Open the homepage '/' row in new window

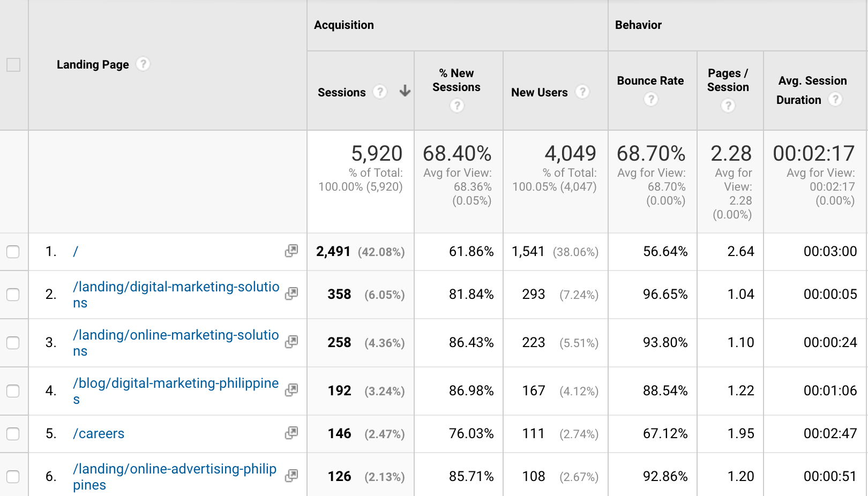pyautogui.click(x=291, y=251)
